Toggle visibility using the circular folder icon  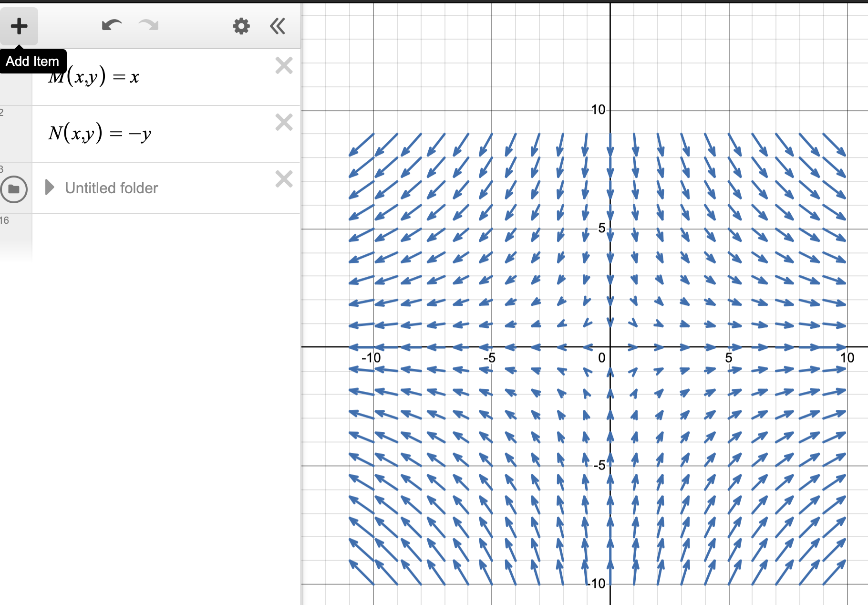point(14,189)
